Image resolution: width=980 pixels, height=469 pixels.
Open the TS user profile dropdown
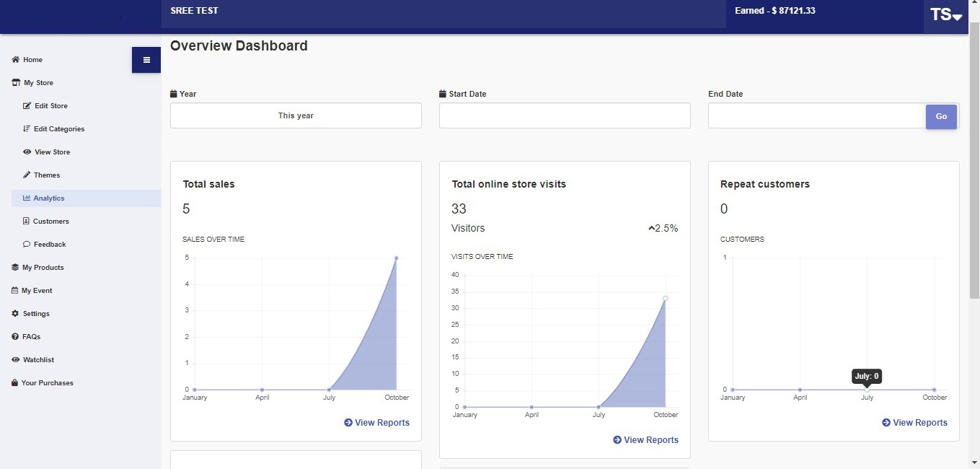(x=945, y=15)
